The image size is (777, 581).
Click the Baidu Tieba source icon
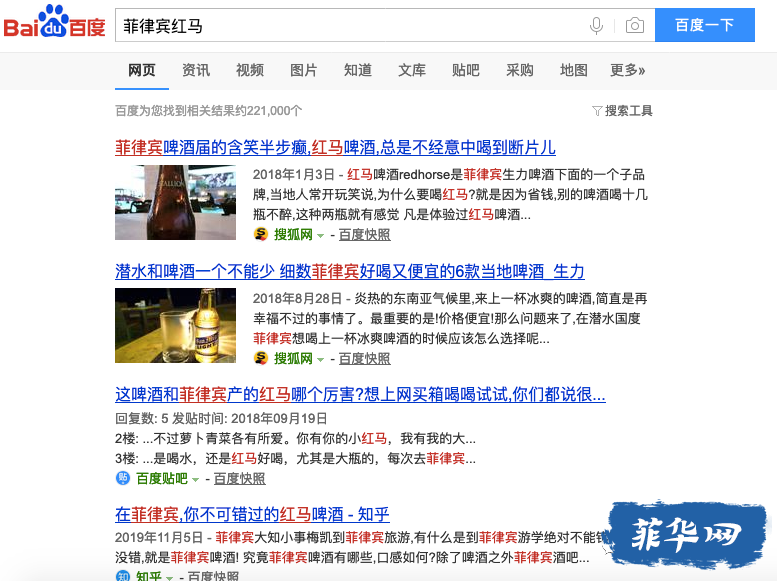[122, 478]
